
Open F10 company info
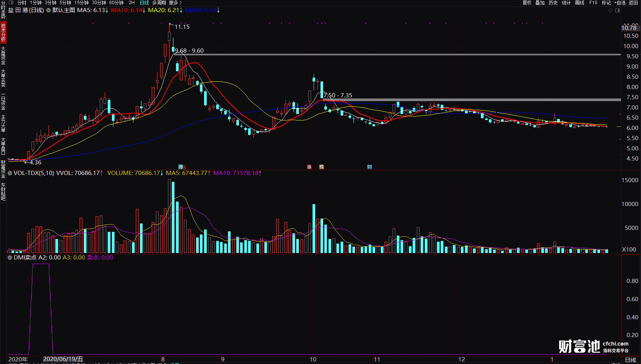593,3
